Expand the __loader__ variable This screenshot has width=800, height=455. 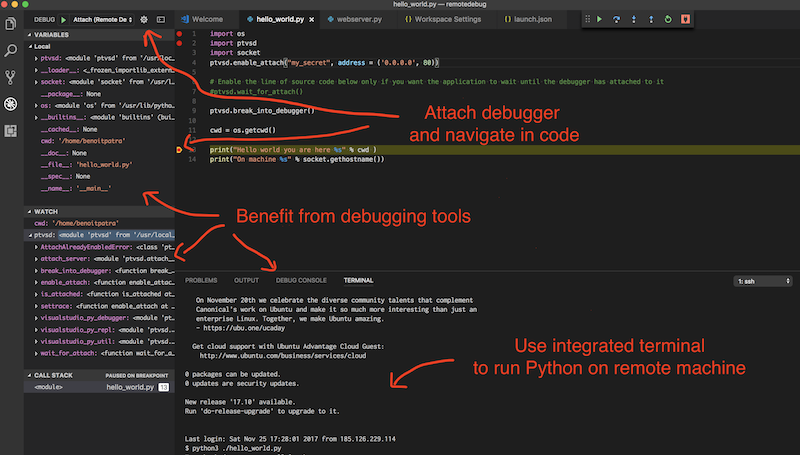(36, 70)
